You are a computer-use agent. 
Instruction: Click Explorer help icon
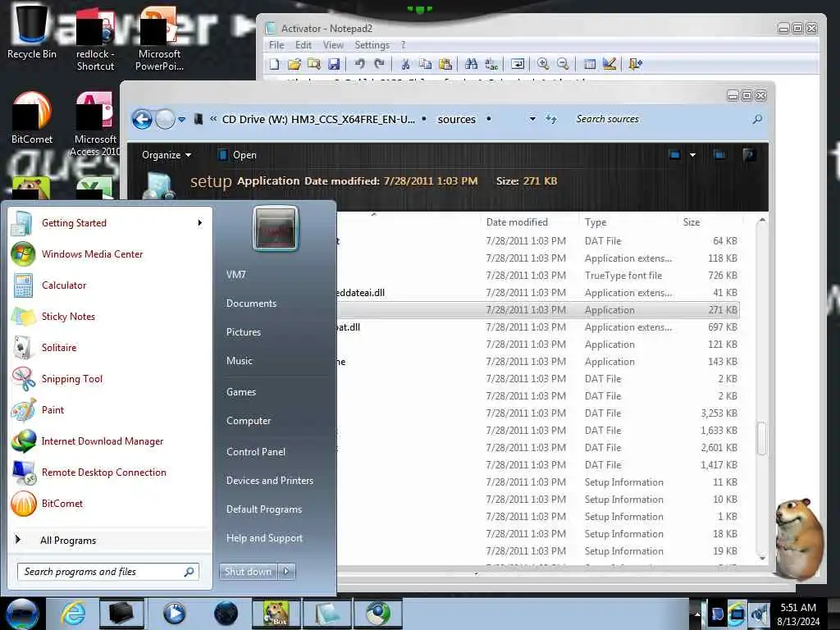click(749, 155)
